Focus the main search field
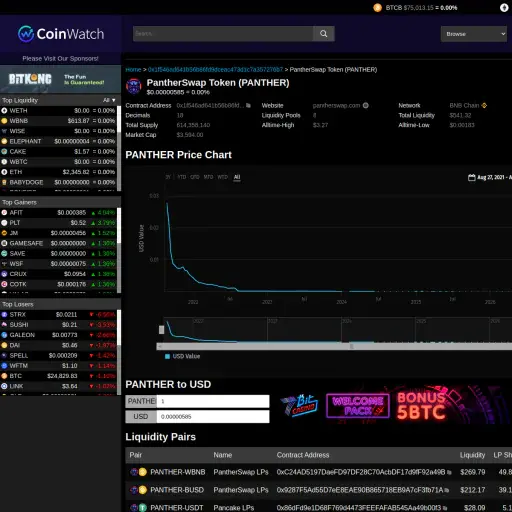 coord(223,34)
